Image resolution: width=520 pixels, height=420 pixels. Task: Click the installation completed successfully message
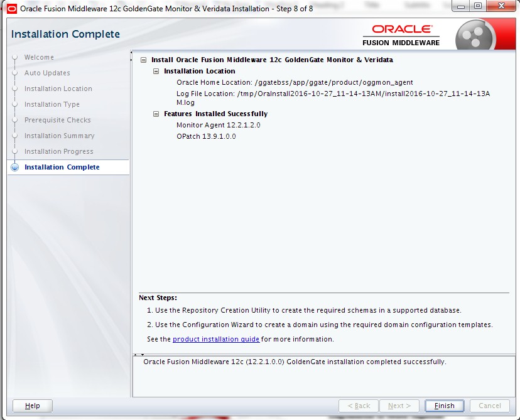[295, 362]
